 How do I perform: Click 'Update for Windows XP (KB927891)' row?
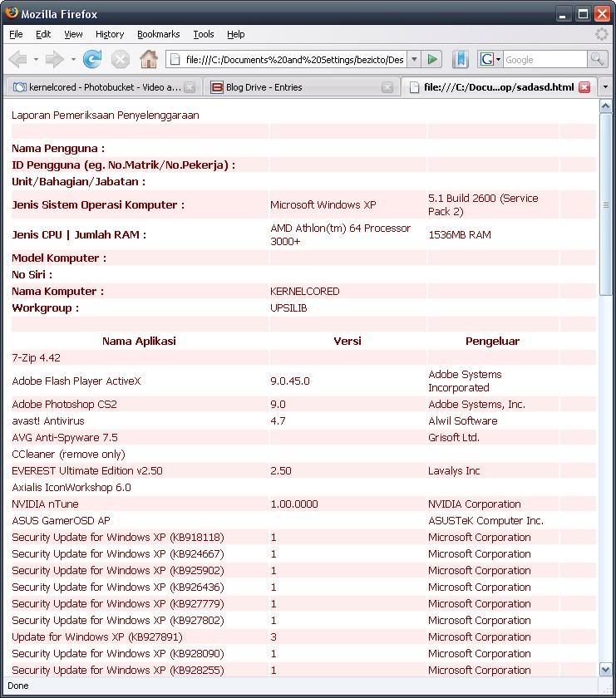click(x=303, y=637)
